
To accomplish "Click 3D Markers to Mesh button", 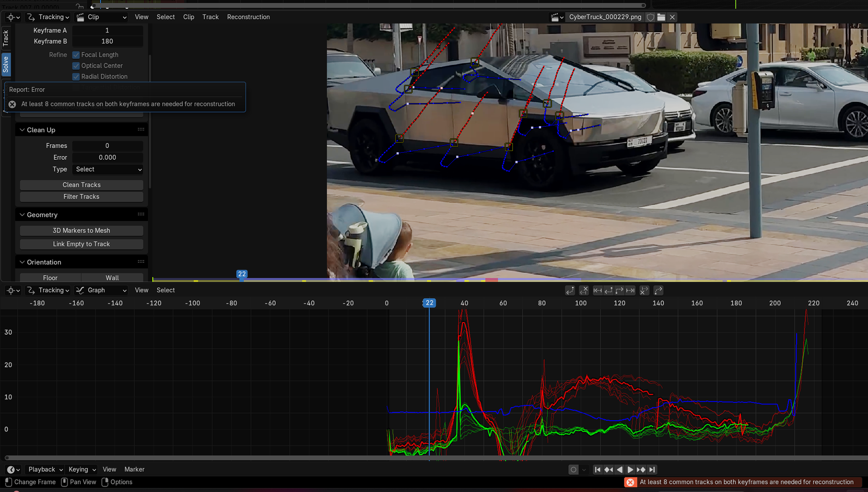I will pos(81,230).
